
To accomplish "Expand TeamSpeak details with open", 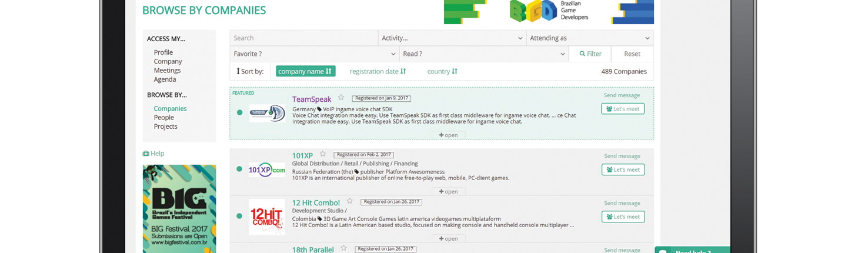I will pos(448,135).
